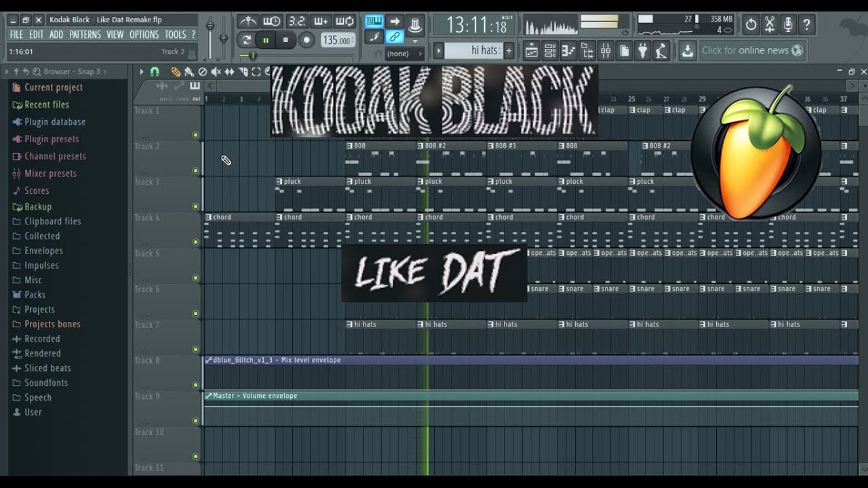
Task: Click the undo history circular arrow
Action: tap(751, 25)
